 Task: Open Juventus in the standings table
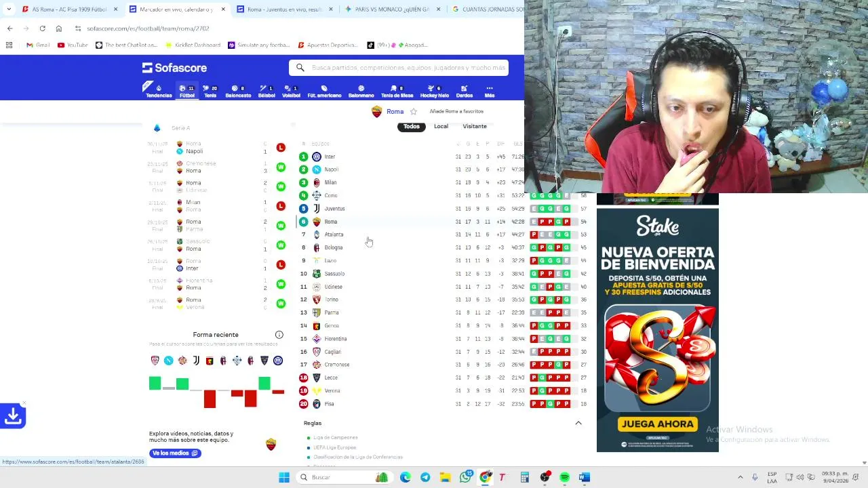tap(334, 209)
